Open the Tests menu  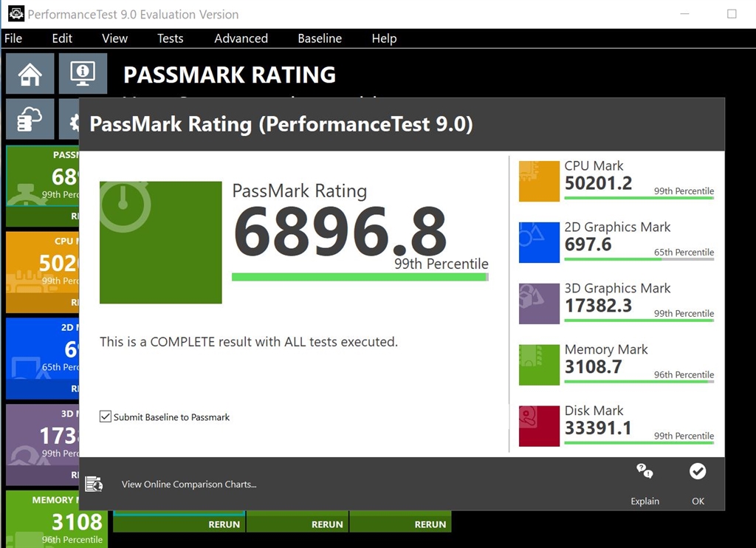tap(171, 38)
